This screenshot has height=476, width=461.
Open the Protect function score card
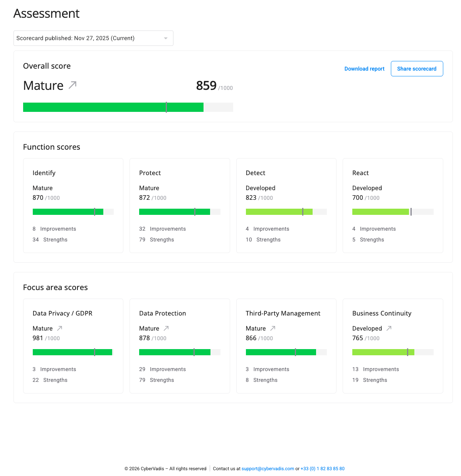tap(180, 205)
